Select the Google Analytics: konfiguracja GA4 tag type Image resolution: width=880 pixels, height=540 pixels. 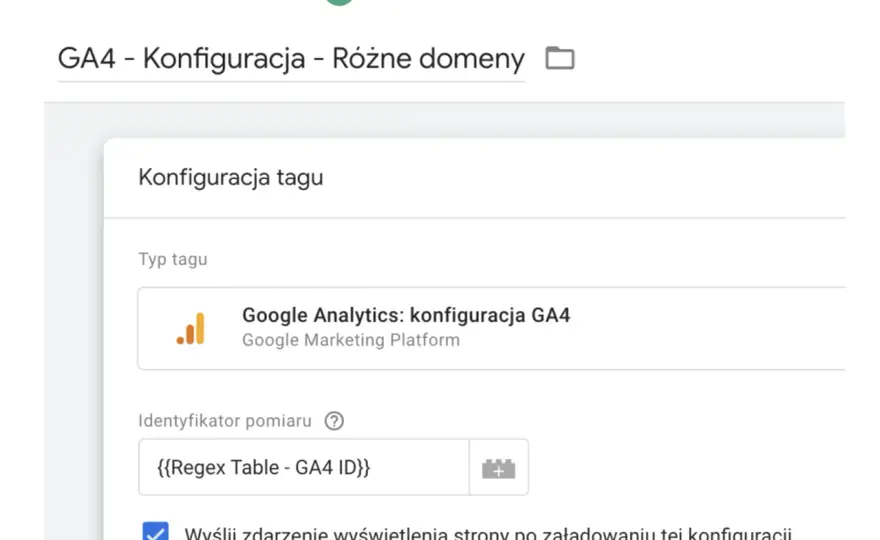(491, 328)
